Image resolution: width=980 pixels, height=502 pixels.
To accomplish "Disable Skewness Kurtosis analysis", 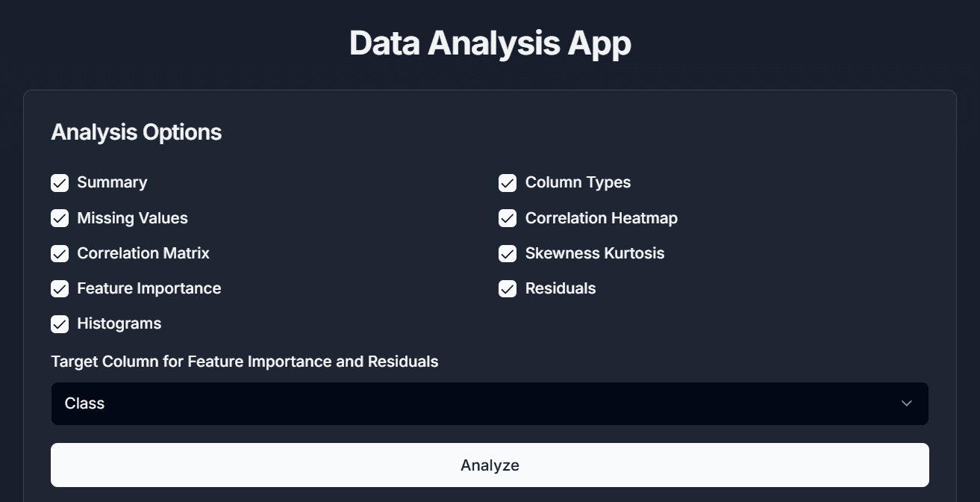I will pos(508,253).
